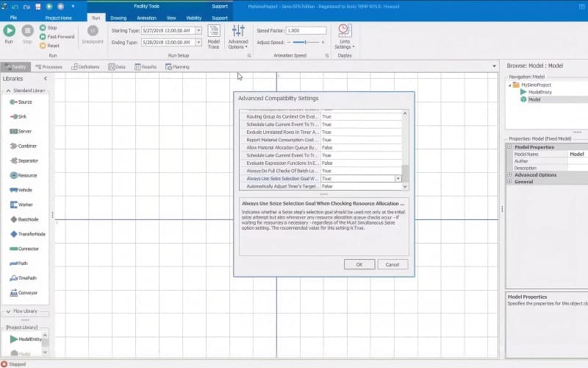The height and width of the screenshot is (368, 588).
Task: Select the Worker library object
Action: tap(21, 205)
